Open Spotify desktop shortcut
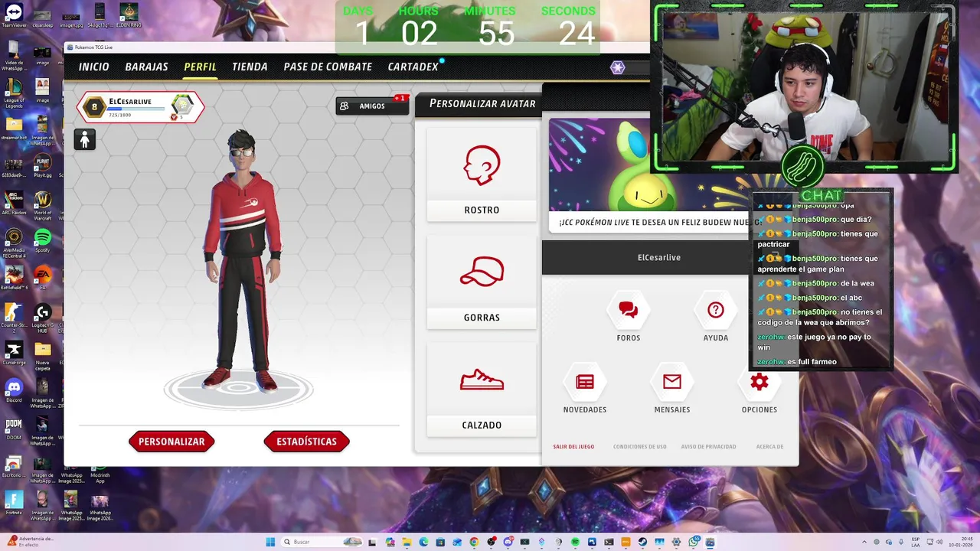Screen dimensions: 980x551 (42, 240)
